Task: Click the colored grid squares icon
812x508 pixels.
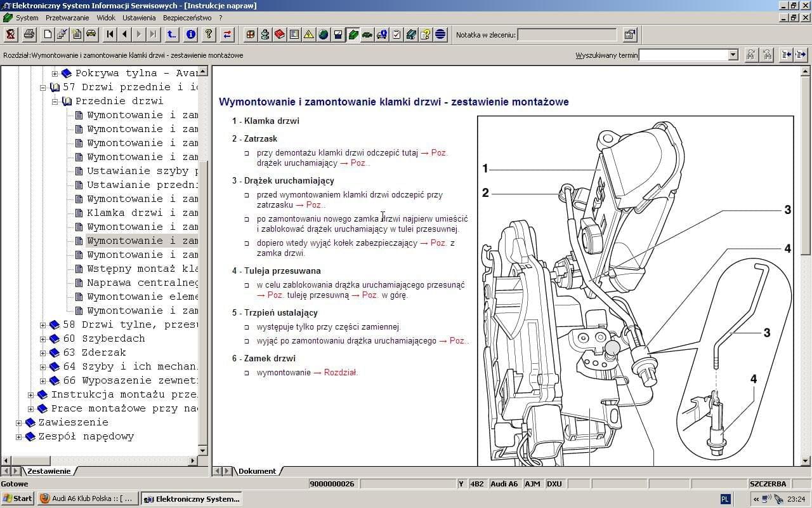Action: (x=250, y=34)
